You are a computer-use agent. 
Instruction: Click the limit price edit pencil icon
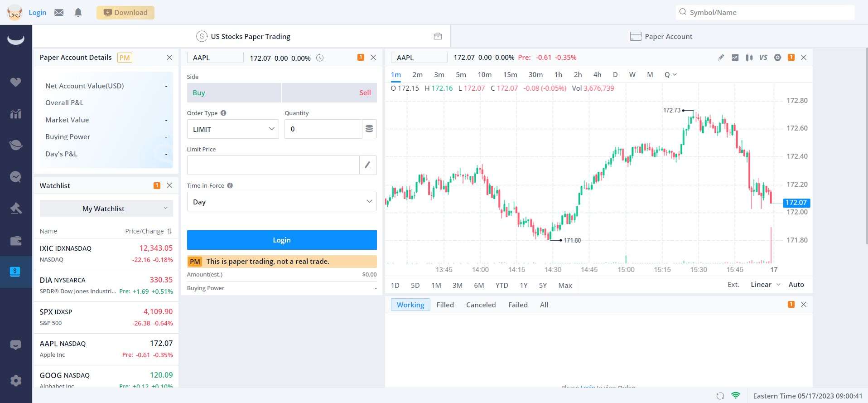(x=368, y=165)
